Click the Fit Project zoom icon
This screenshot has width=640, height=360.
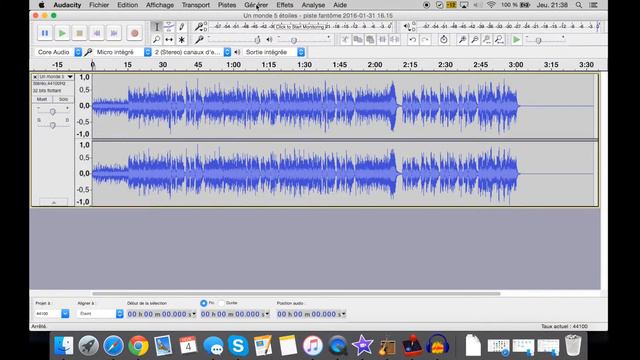(x=499, y=40)
